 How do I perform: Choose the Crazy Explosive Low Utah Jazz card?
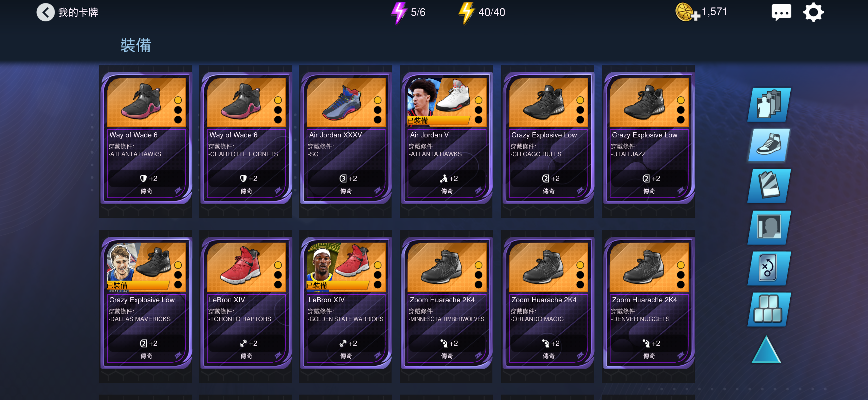[x=649, y=138]
